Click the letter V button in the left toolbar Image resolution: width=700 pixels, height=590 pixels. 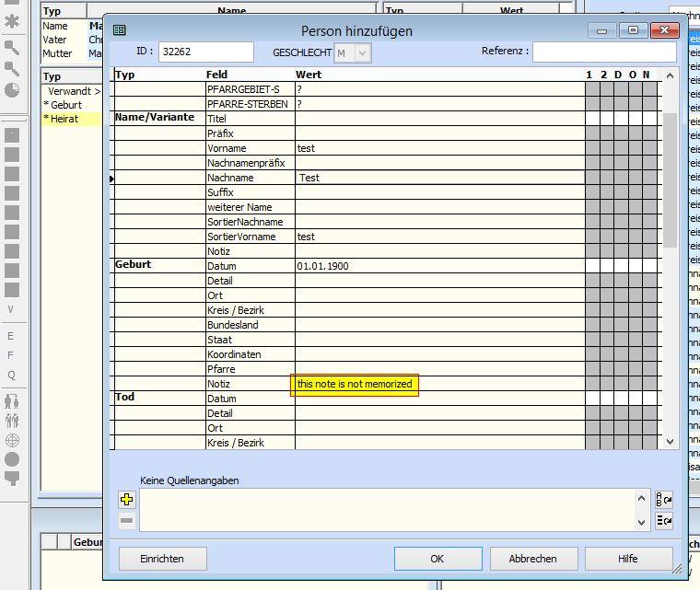coord(11,309)
